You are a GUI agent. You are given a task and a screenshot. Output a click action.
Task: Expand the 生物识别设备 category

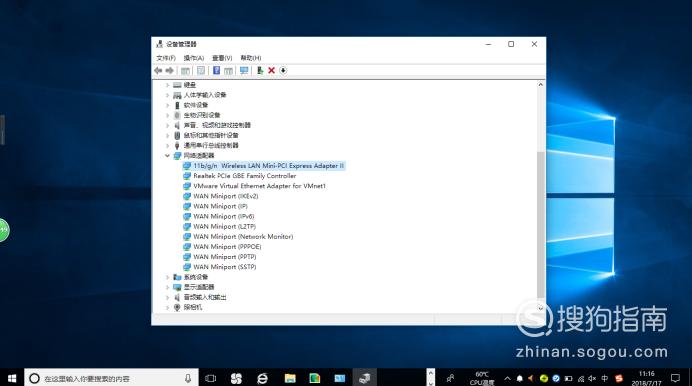point(167,115)
